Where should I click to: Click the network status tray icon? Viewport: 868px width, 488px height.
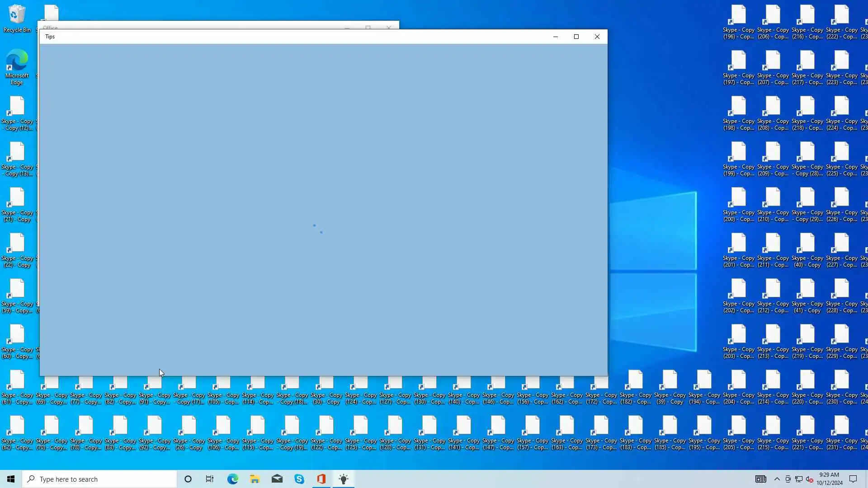pos(799,479)
